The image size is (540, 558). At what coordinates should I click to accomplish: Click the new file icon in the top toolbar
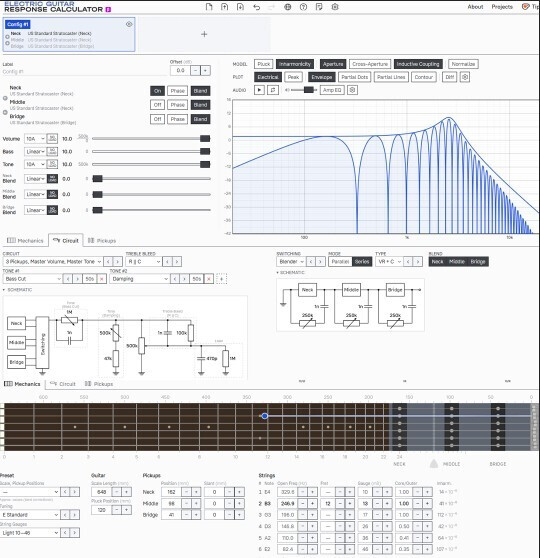(x=209, y=7)
